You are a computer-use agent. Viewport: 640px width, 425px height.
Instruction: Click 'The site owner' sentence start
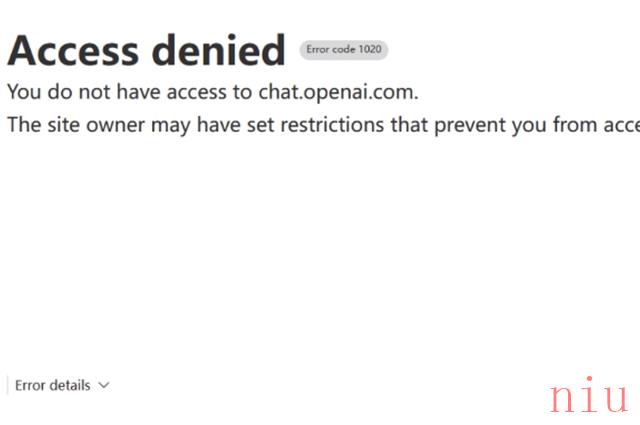click(x=76, y=125)
